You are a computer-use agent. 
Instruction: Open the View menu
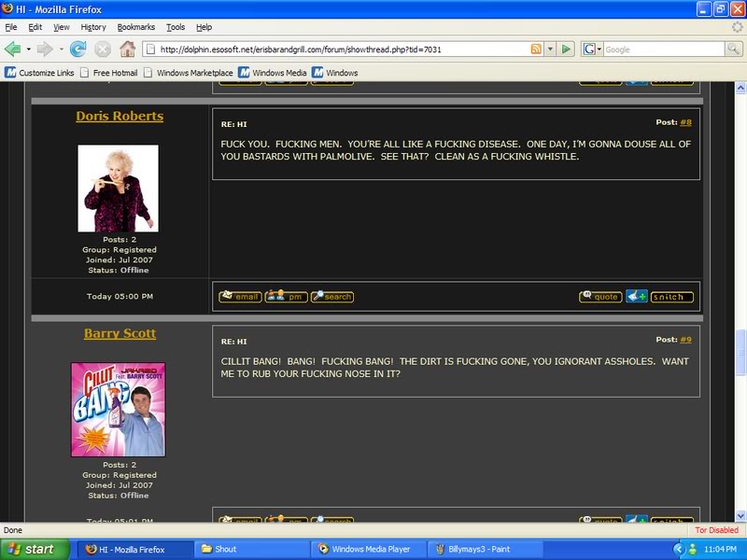(x=61, y=27)
